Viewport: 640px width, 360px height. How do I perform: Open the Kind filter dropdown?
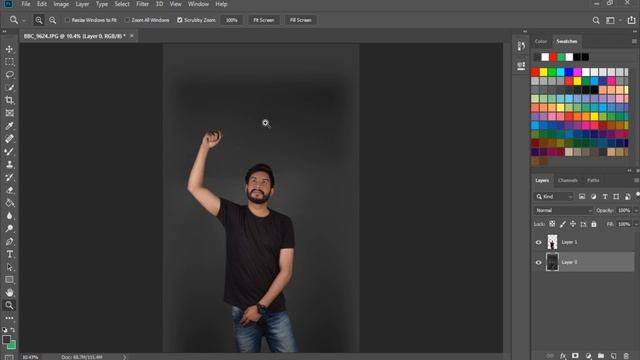tap(554, 197)
